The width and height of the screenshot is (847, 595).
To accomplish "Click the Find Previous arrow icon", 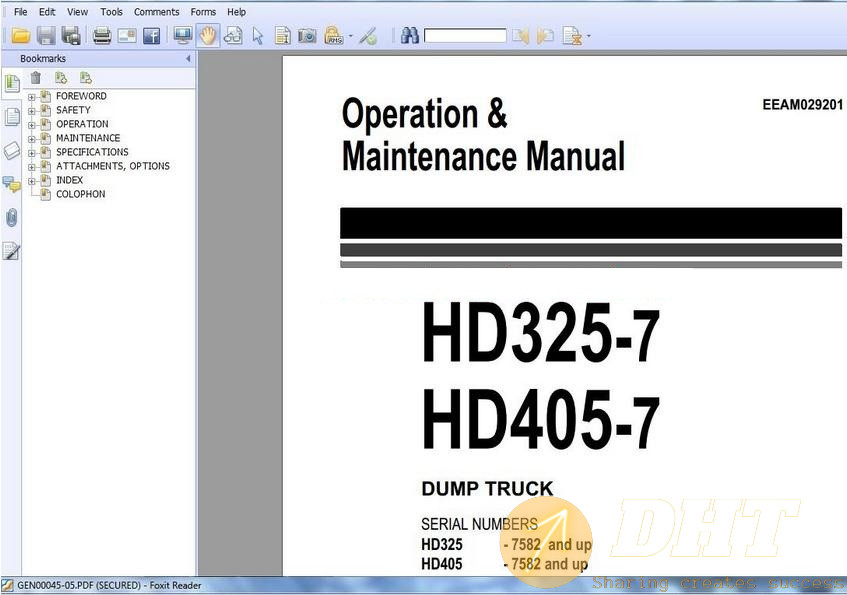I will (521, 36).
